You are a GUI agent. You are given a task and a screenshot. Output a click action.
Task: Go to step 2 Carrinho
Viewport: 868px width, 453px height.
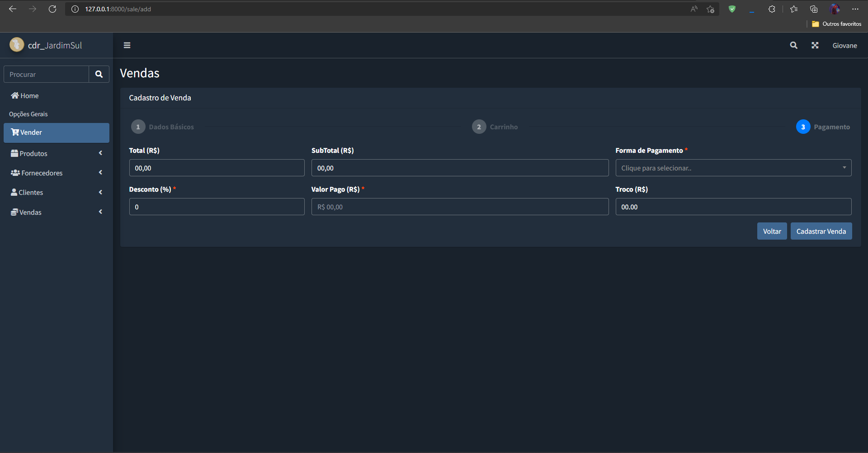[495, 127]
